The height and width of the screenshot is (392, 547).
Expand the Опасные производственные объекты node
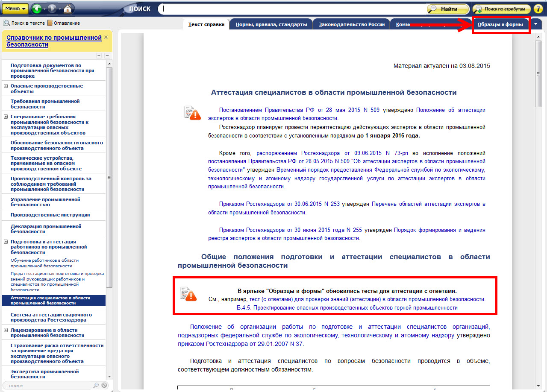pyautogui.click(x=6, y=86)
